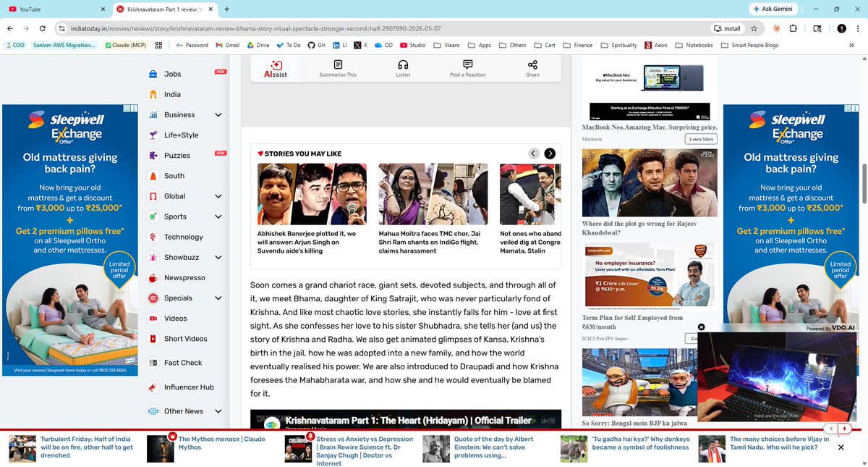This screenshot has width=868, height=467.
Task: Click Learn More on MacBook ad
Action: [x=701, y=139]
